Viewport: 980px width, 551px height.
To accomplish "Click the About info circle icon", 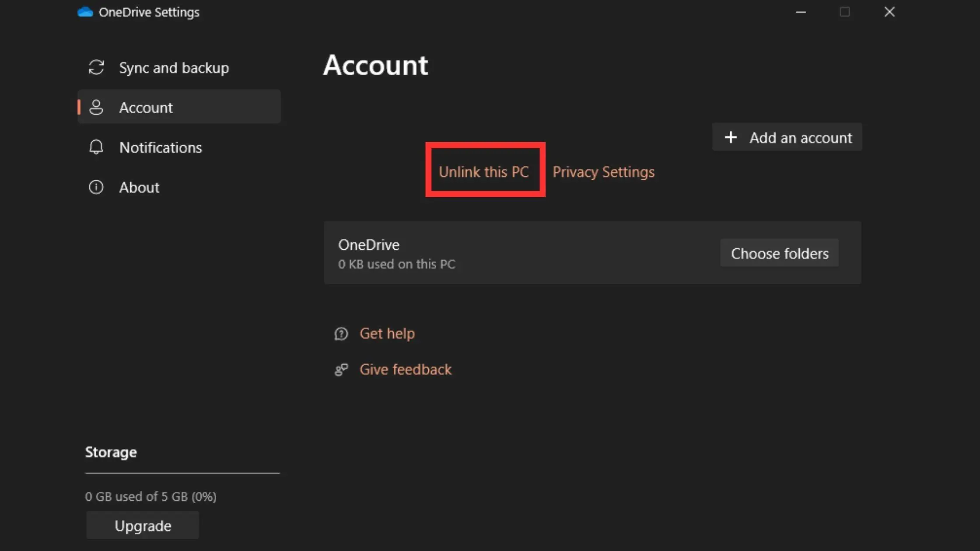I will pos(96,187).
